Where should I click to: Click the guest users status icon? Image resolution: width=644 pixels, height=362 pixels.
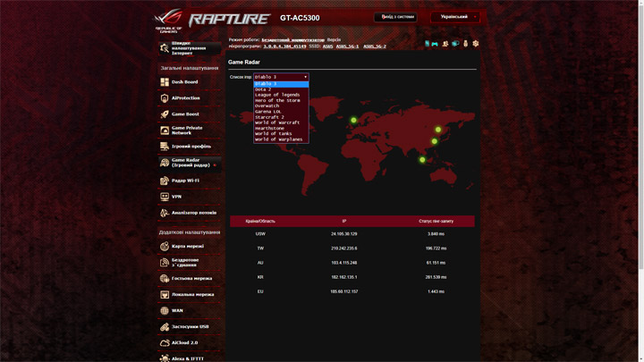coord(445,44)
